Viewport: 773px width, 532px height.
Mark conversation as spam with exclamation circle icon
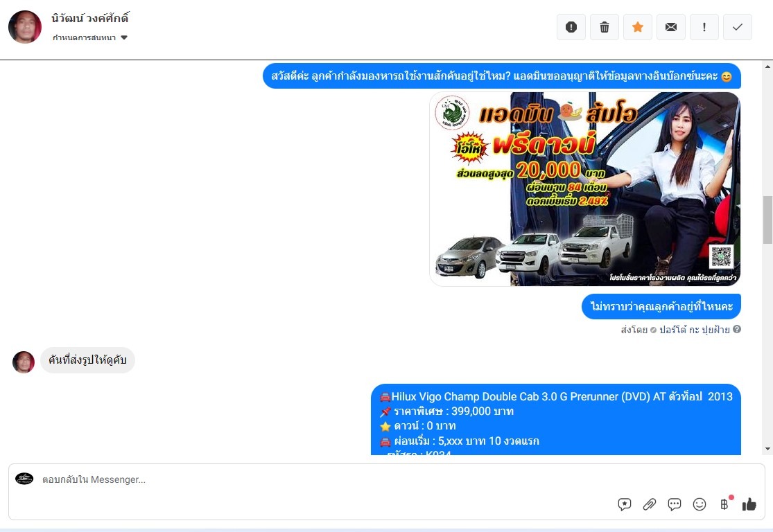[571, 27]
